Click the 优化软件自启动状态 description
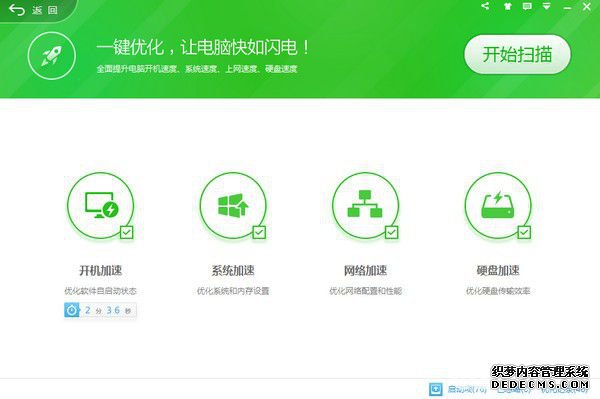Viewport: 600px width, 399px height. 100,291
